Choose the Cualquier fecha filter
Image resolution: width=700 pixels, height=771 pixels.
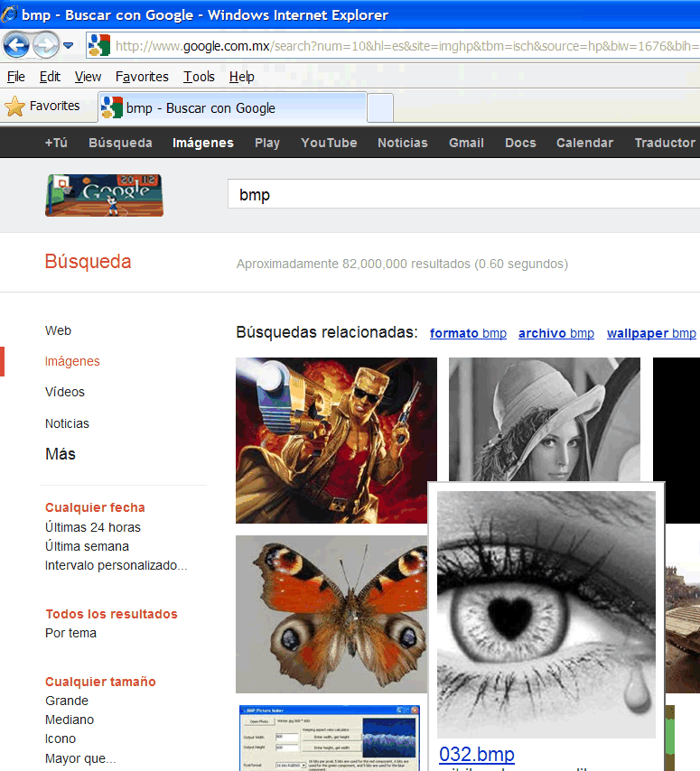[95, 507]
